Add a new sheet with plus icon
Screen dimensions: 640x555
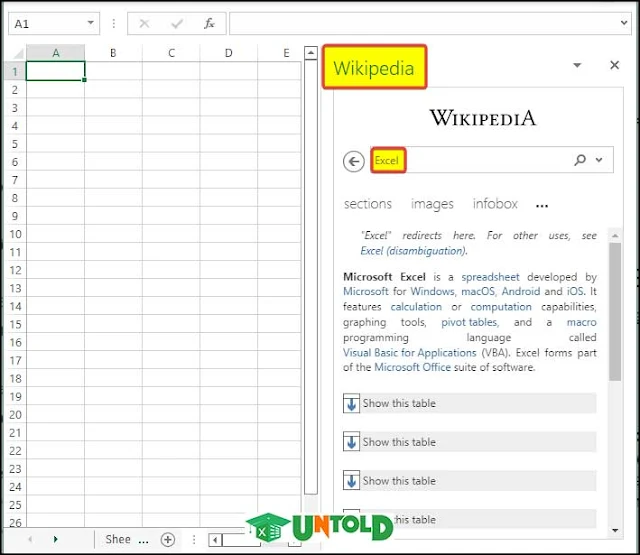click(168, 539)
